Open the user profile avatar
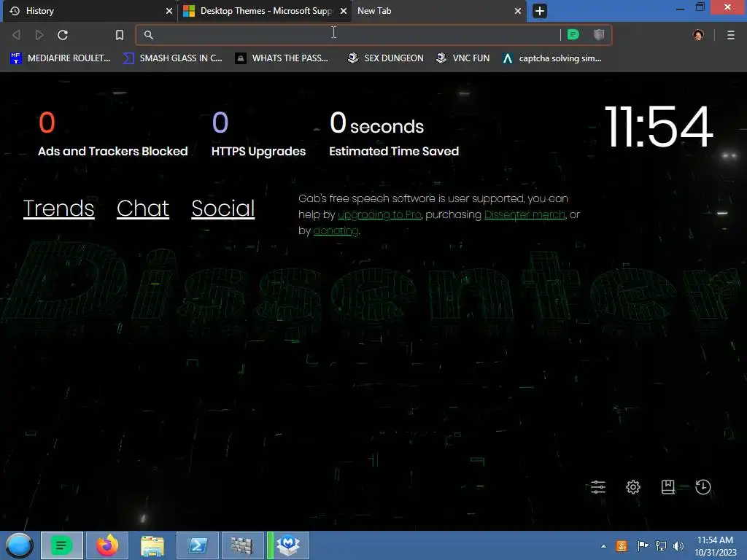 coord(698,35)
